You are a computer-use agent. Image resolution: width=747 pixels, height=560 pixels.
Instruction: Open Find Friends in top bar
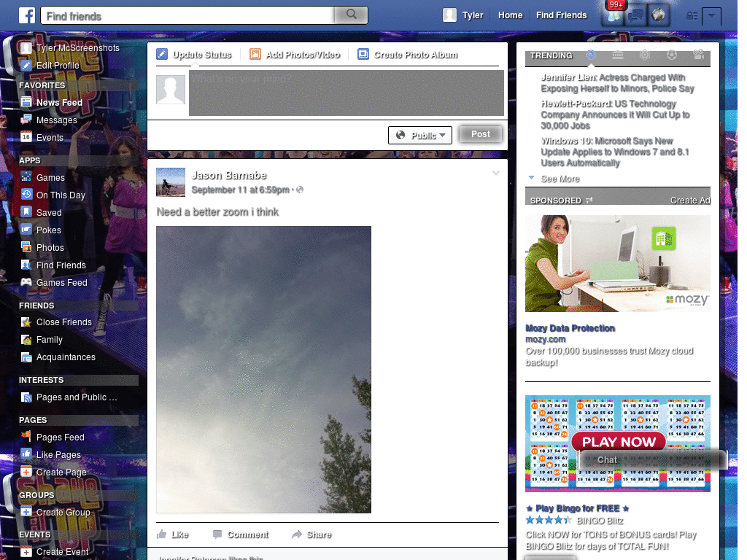point(561,15)
